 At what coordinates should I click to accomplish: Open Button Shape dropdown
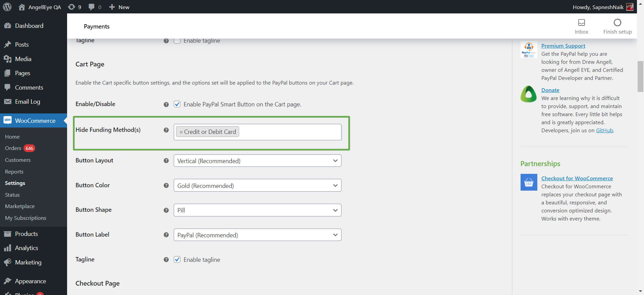point(257,210)
